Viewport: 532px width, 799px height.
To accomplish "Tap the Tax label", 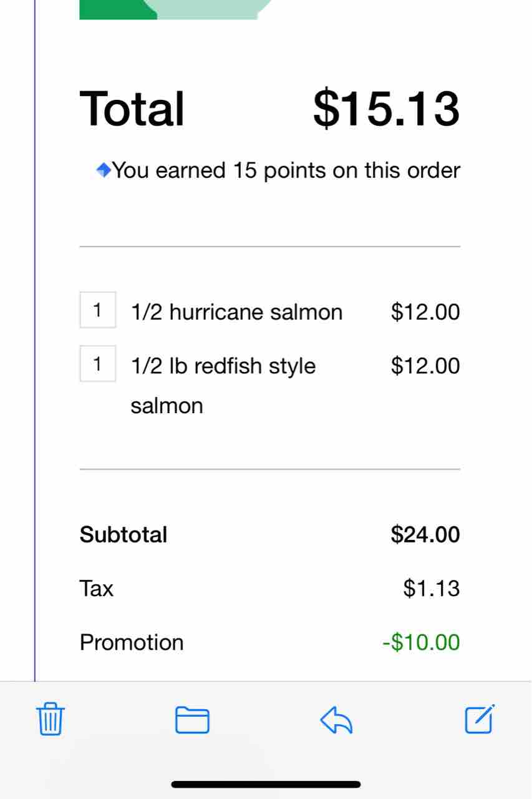I will 97,588.
